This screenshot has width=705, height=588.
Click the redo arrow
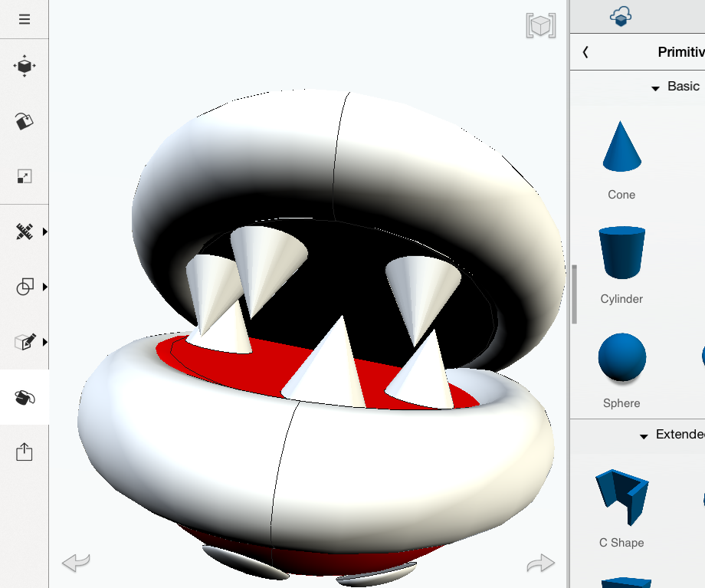click(x=541, y=563)
